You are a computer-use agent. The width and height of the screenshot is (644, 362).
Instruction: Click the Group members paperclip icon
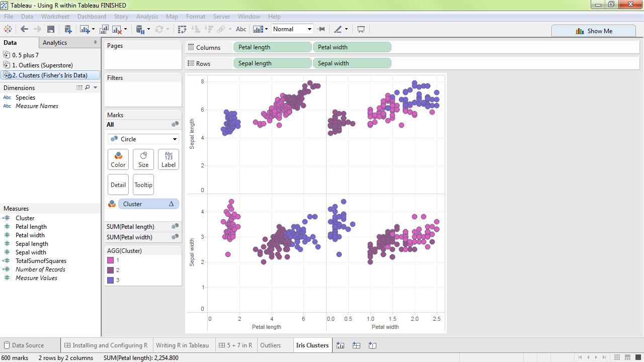click(x=221, y=29)
